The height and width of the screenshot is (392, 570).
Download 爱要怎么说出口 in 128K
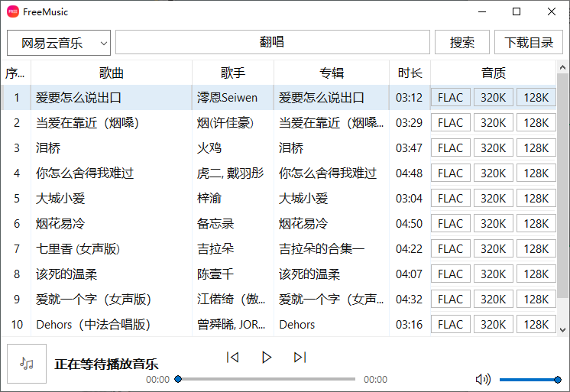pyautogui.click(x=536, y=98)
